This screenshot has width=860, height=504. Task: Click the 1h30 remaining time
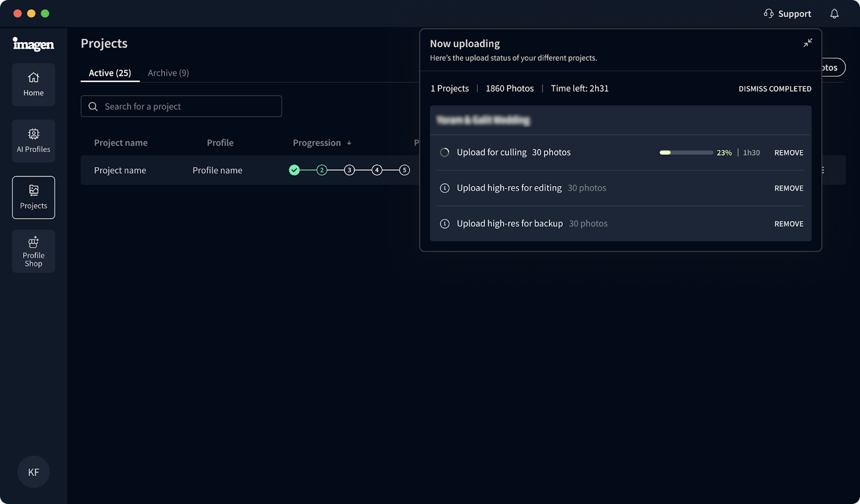751,153
